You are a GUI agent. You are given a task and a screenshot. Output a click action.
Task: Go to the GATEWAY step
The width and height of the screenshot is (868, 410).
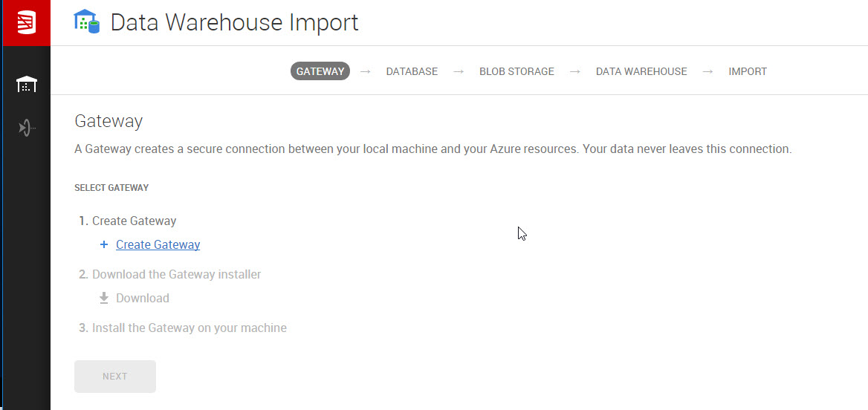coord(320,71)
